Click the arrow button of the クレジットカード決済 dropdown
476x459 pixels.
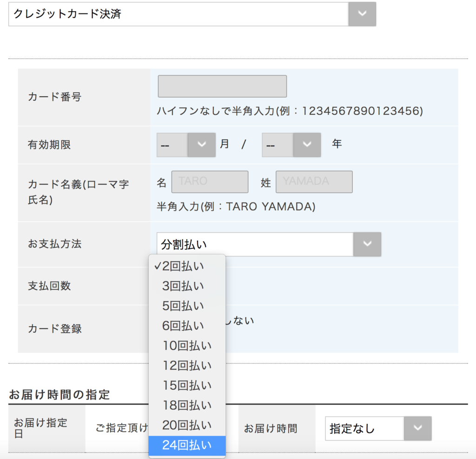pos(362,14)
